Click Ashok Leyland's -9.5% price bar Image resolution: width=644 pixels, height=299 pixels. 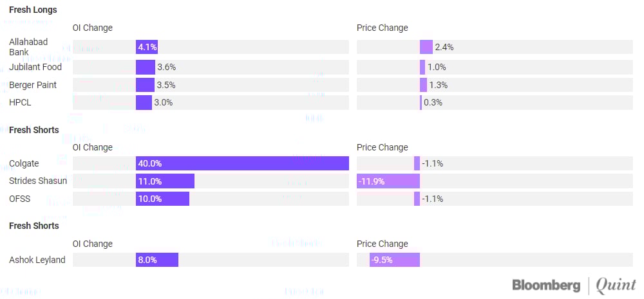click(395, 260)
